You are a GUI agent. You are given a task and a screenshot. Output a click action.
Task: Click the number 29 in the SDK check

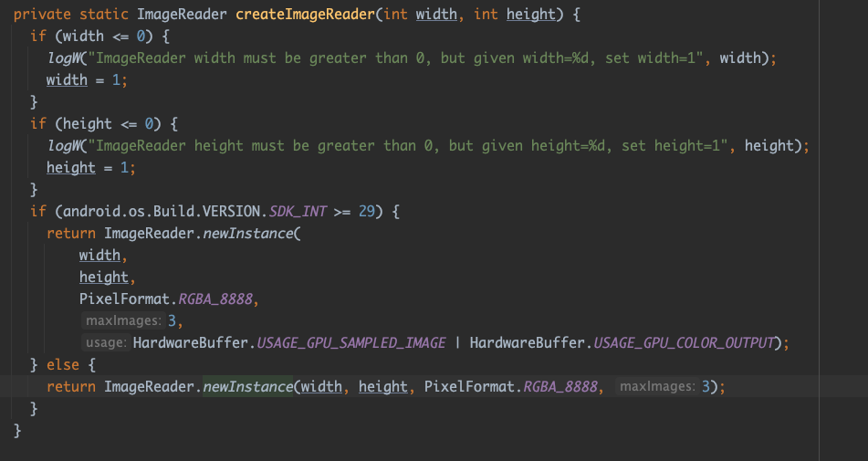367,212
